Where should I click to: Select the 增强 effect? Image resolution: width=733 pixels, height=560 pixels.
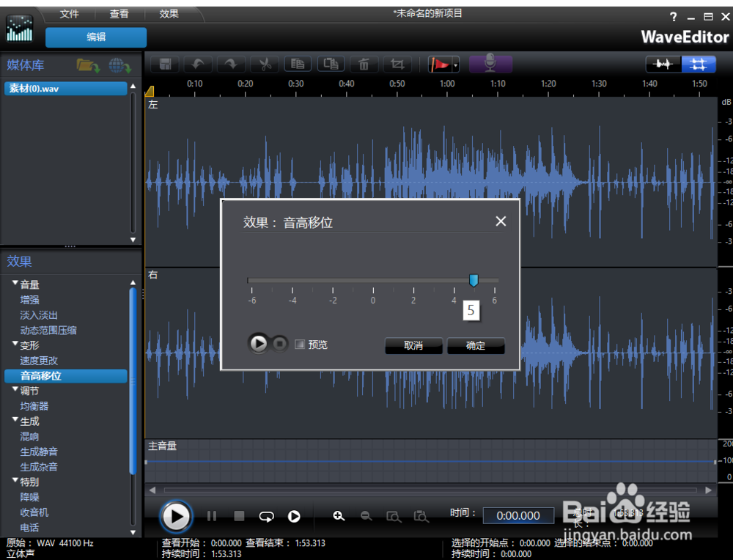[x=29, y=300]
